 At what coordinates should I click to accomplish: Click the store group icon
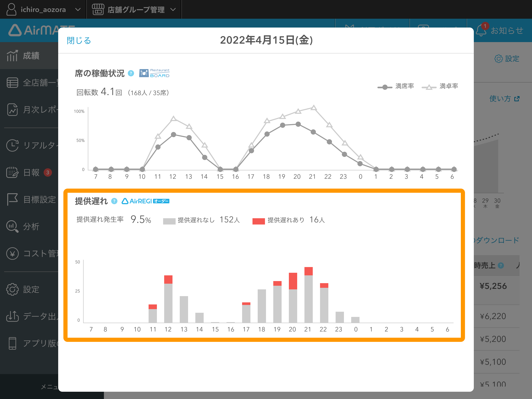click(x=98, y=9)
